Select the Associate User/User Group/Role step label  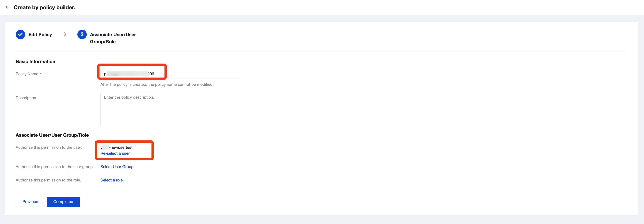click(113, 38)
